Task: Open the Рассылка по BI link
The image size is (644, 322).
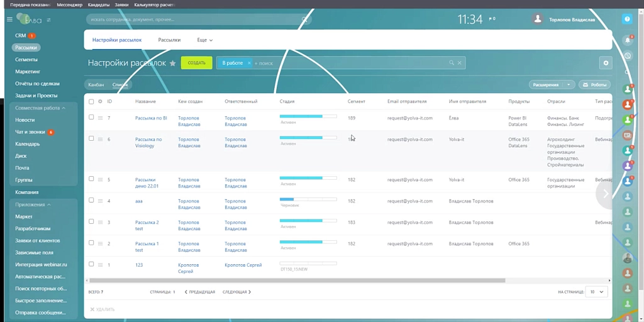Action: (x=151, y=118)
